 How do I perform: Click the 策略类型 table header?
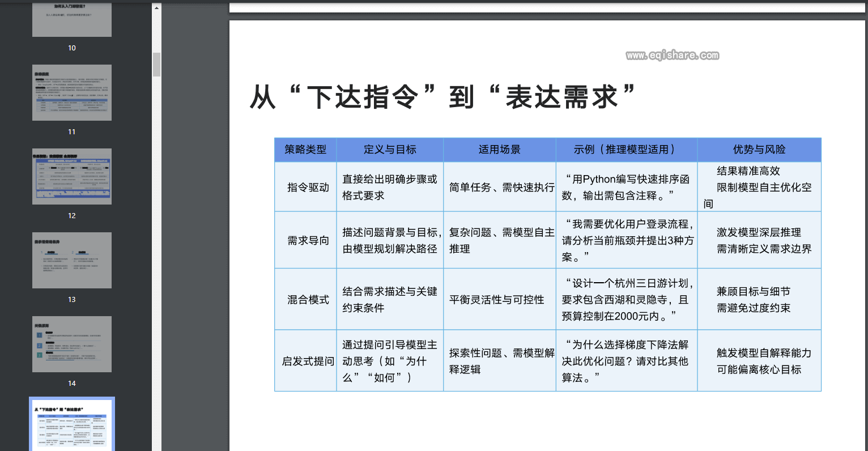[305, 150]
